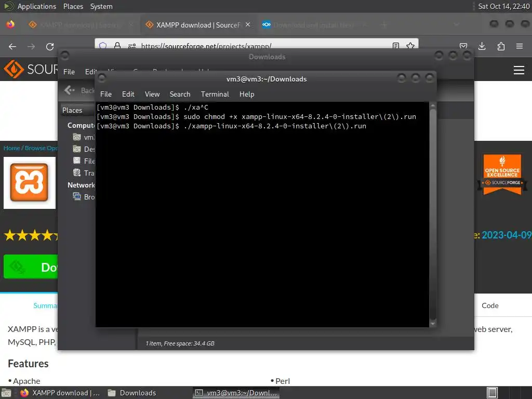Click the site padlock icon
Screen dimensions: 532x399
[117, 46]
